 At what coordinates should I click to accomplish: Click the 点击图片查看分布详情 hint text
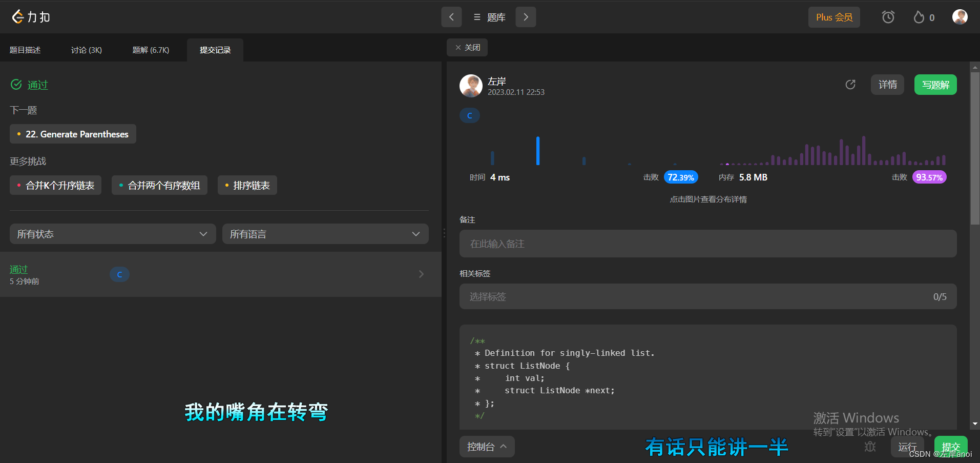pyautogui.click(x=708, y=199)
